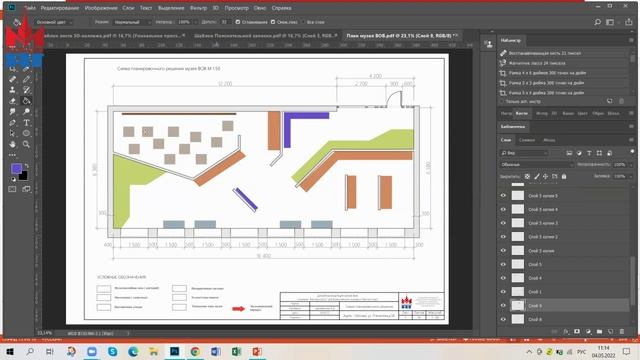This screenshot has width=640, height=360.
Task: Open the Изображение menu
Action: [101, 8]
